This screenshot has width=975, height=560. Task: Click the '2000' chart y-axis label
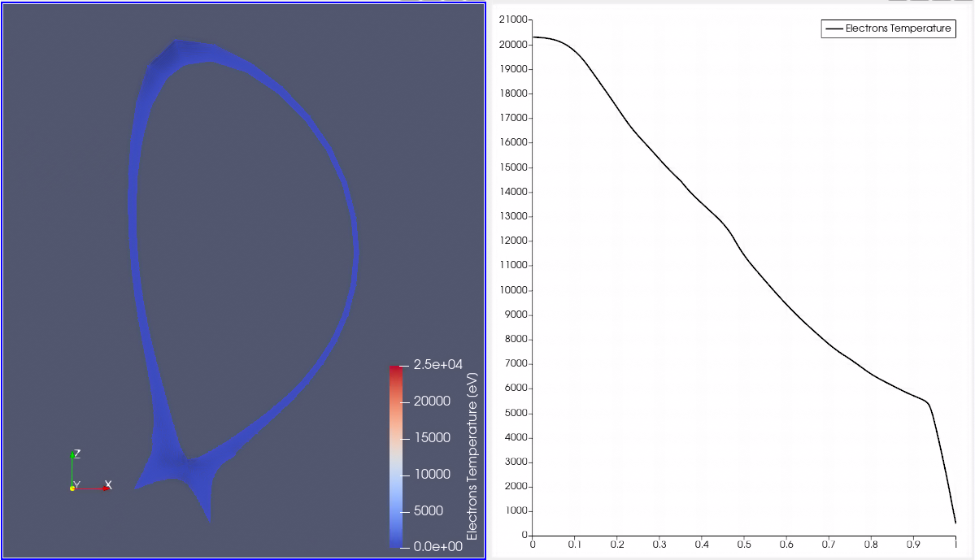[516, 486]
